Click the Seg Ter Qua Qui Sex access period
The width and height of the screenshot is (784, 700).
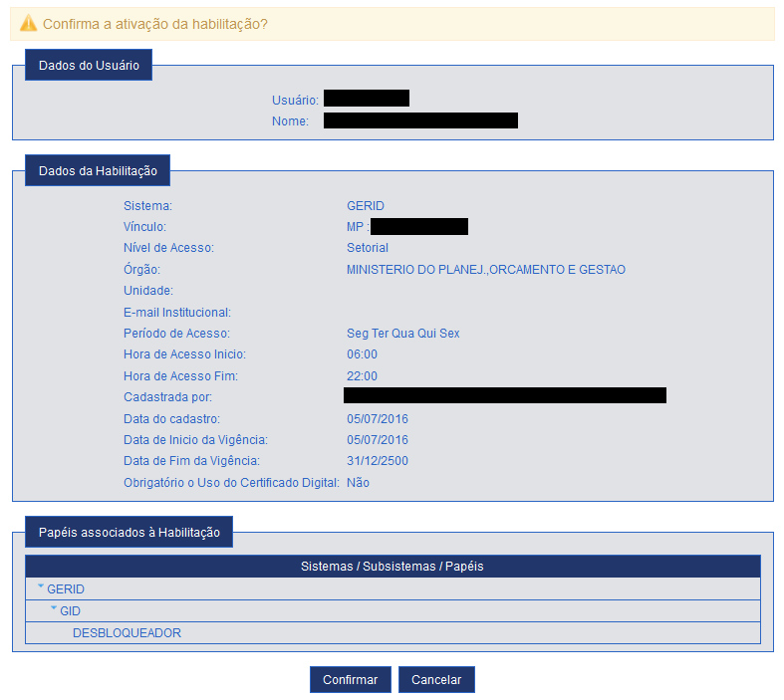[402, 334]
